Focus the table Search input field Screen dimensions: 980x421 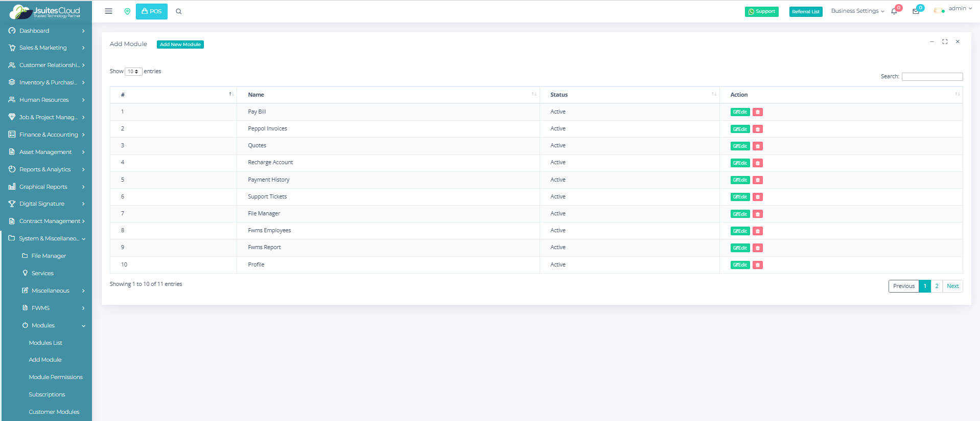pos(932,77)
